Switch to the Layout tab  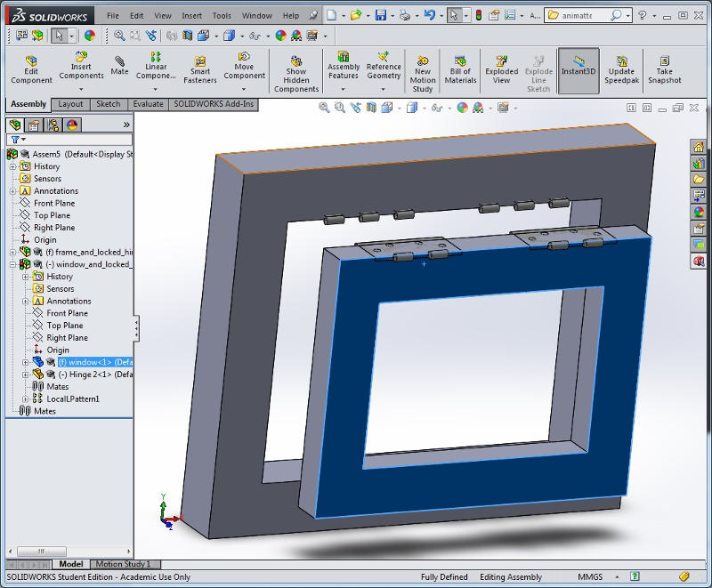coord(71,104)
